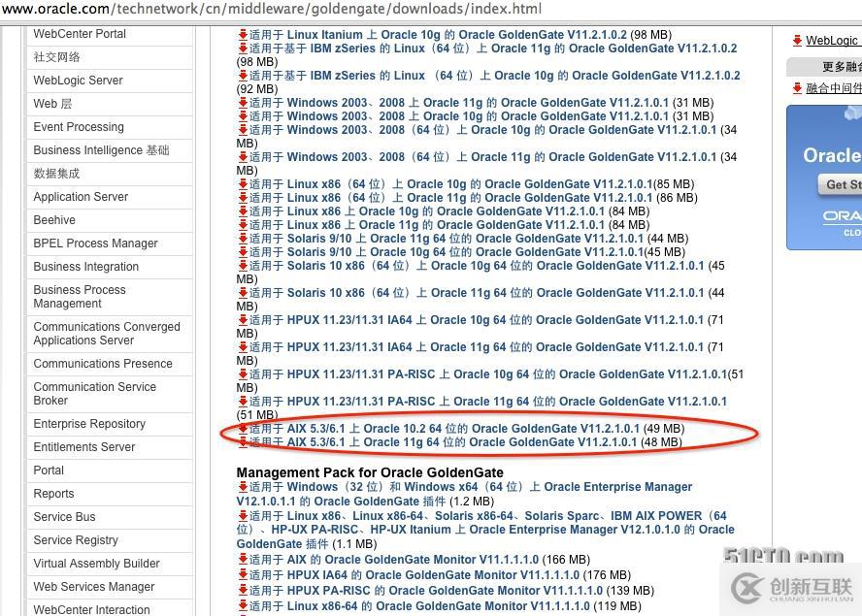This screenshot has width=862, height=616.
Task: Click download arrow for Solaris 10 x86 Oracle 11g
Action: coord(243,292)
